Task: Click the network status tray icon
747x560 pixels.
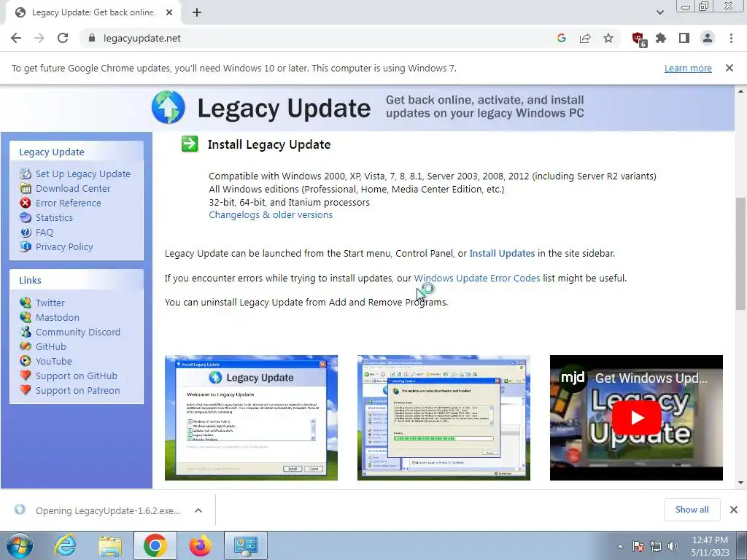Action: point(656,546)
